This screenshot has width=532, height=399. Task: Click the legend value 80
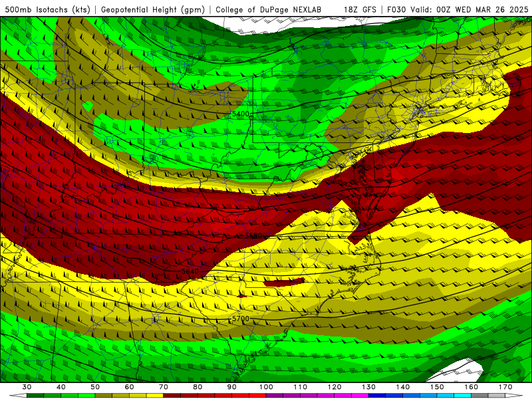point(198,387)
